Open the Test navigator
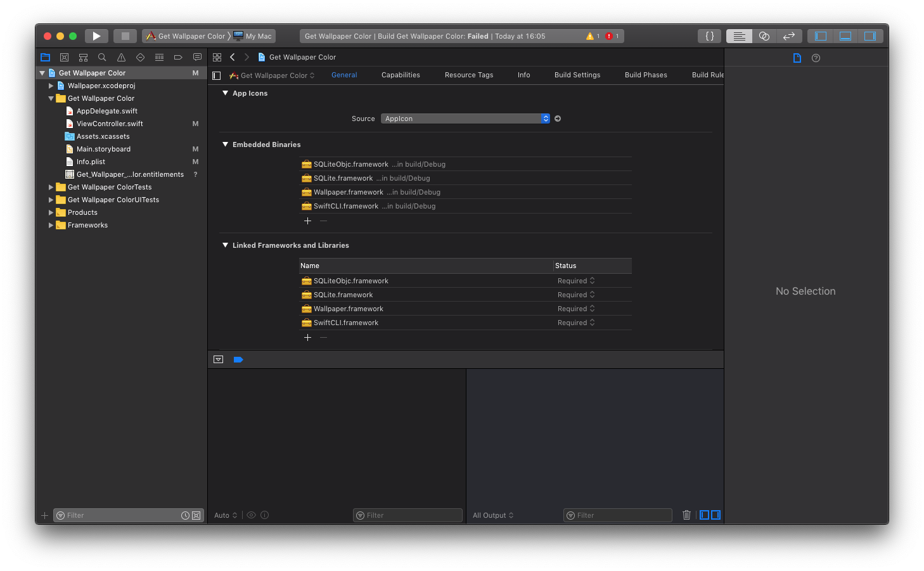Viewport: 924px width, 571px height. pyautogui.click(x=140, y=57)
